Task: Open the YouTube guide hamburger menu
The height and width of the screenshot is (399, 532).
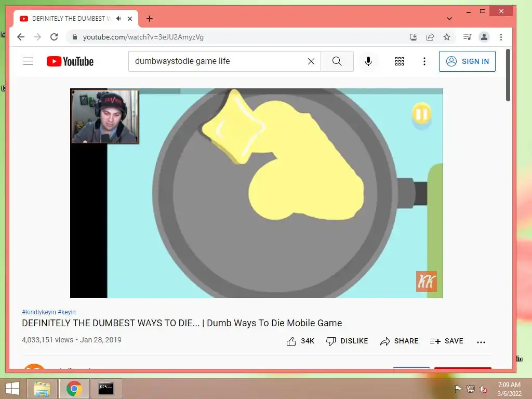Action: point(28,61)
